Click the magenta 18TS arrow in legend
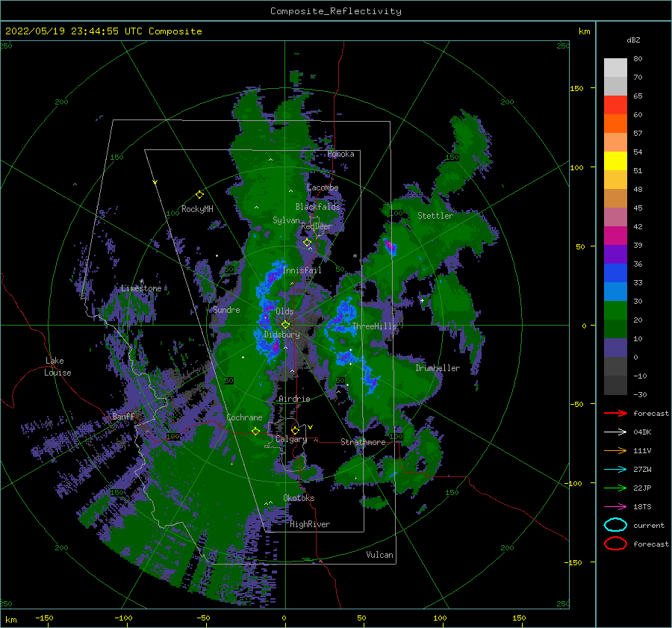This screenshot has width=672, height=628. tap(615, 507)
